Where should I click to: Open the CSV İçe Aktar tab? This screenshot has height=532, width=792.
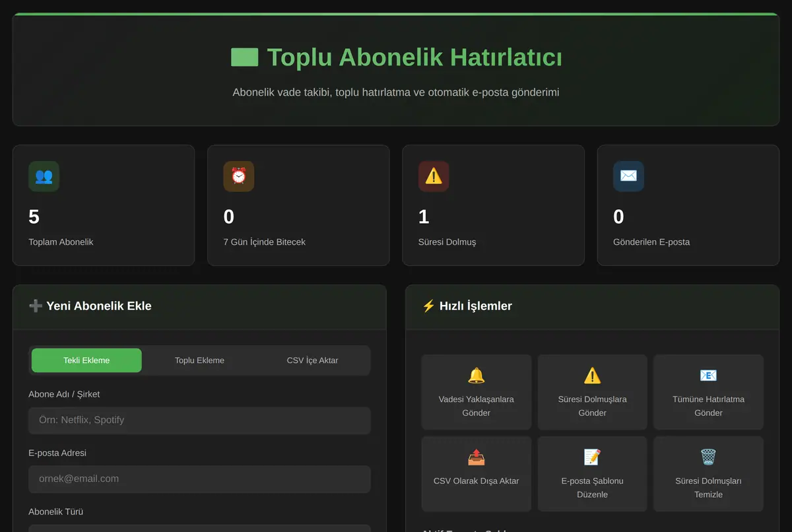[x=312, y=360]
